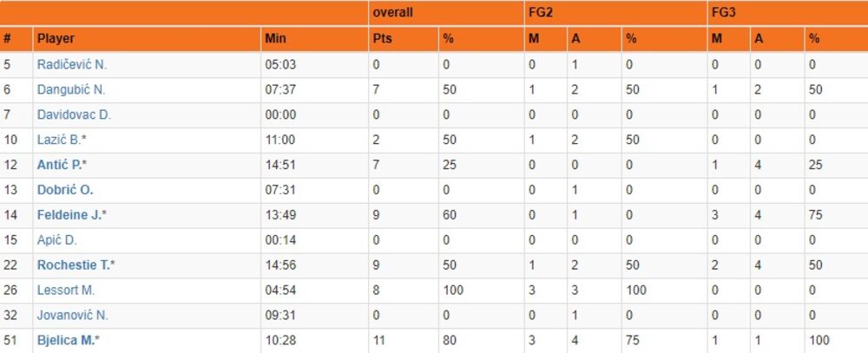The width and height of the screenshot is (868, 353).
Task: Open Bjelica M. player link
Action: (66, 341)
